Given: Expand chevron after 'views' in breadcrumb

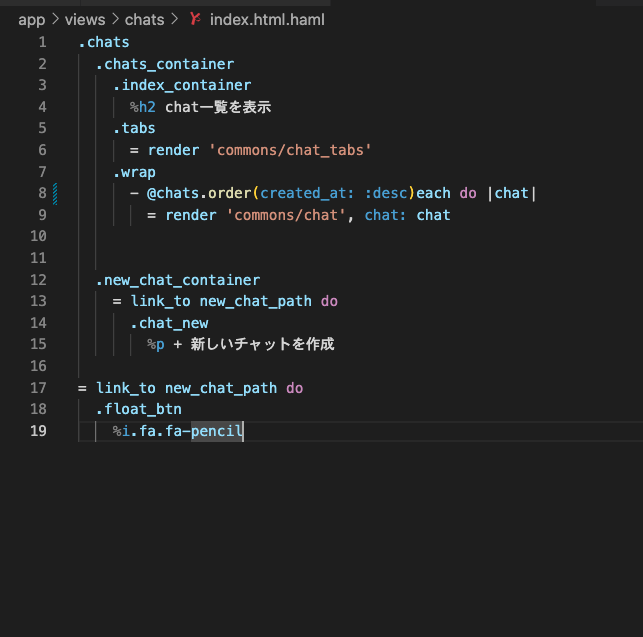Looking at the screenshot, I should click(115, 19).
